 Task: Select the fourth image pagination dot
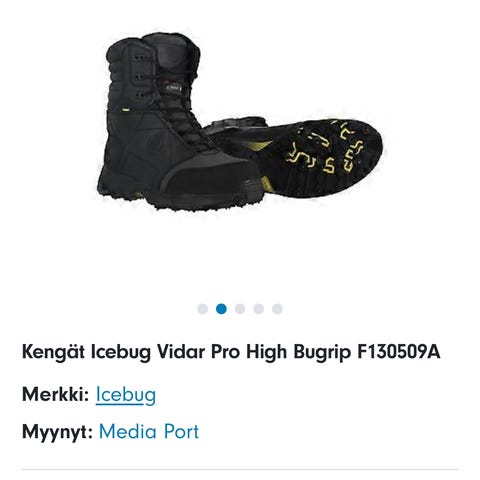(x=259, y=309)
